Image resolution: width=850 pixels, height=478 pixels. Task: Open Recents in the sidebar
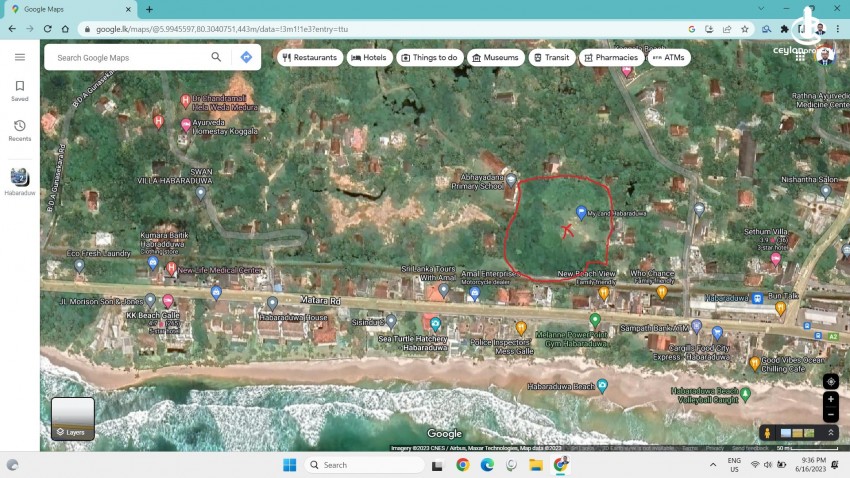(19, 130)
